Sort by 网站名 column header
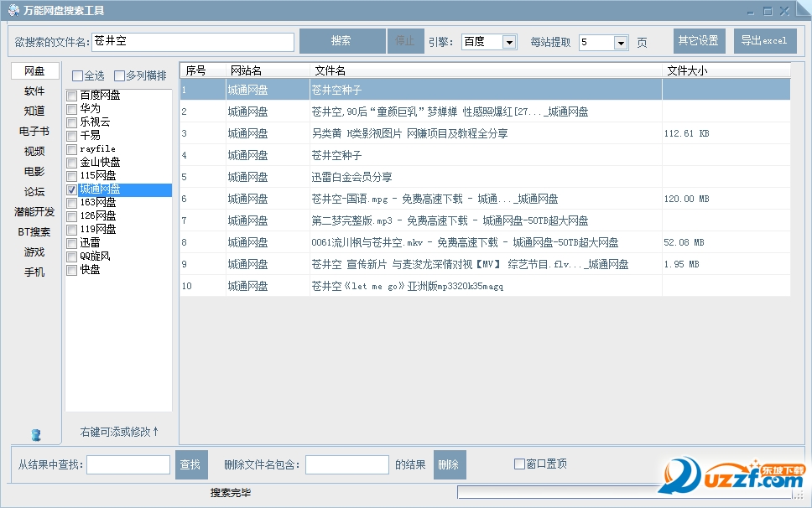Screen dimensions: 812x508 268,70
